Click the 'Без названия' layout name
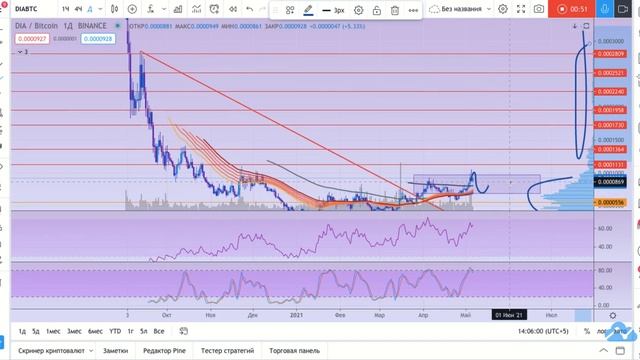 click(461, 9)
